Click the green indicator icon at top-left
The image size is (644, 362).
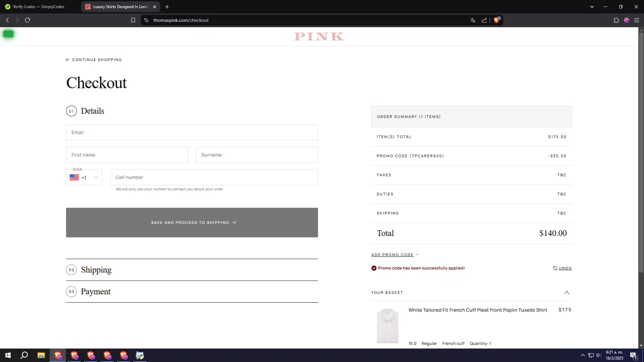[9, 34]
